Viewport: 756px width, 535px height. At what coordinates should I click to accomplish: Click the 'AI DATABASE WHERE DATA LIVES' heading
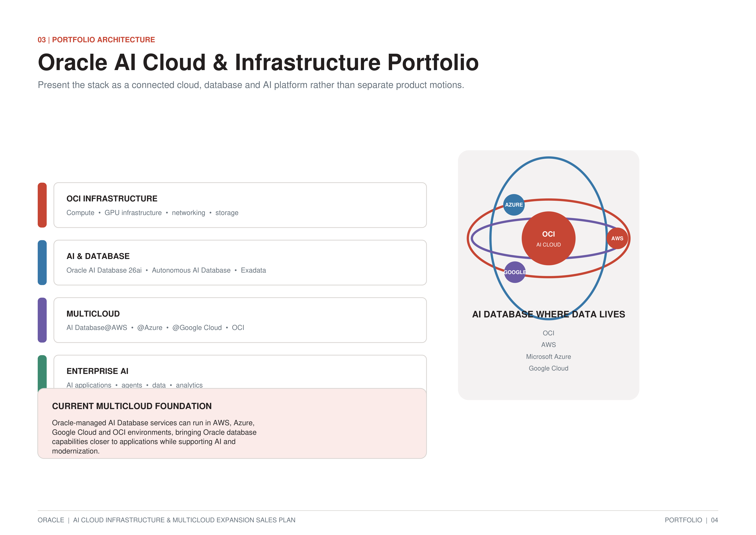coord(548,314)
